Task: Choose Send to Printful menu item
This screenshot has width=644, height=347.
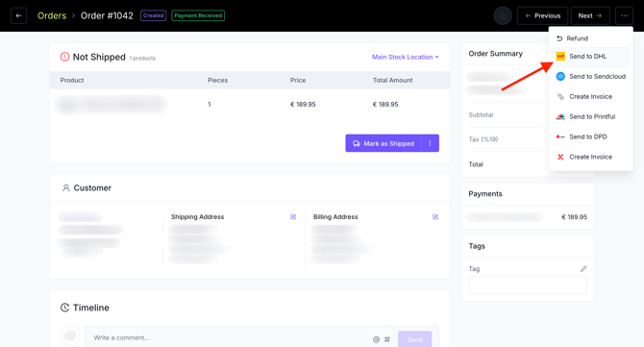Action: (x=590, y=116)
